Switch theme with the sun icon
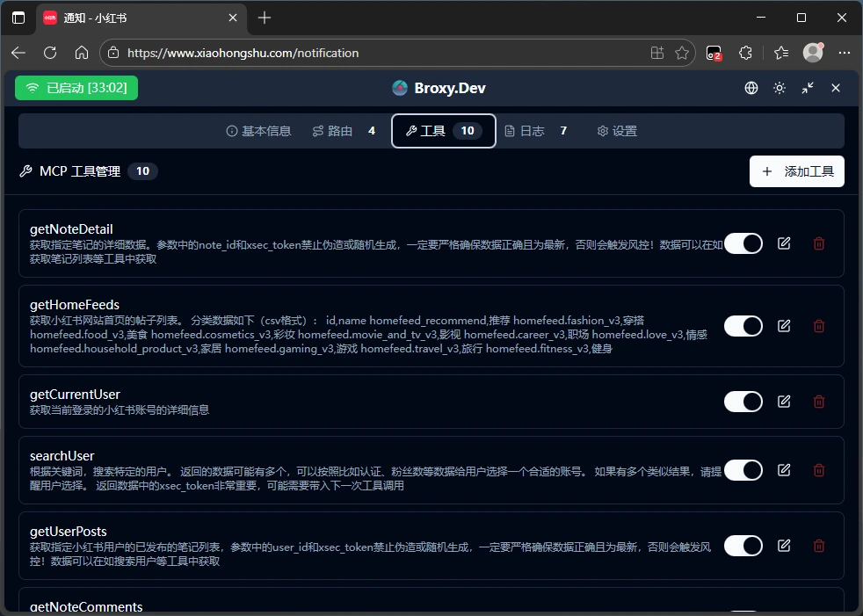Screen dimensions: 863x616 tap(780, 88)
